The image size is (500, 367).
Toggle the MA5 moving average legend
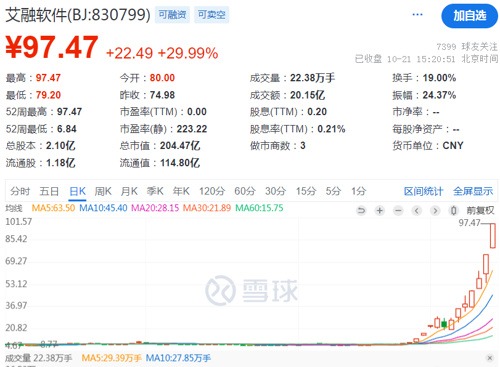(53, 208)
